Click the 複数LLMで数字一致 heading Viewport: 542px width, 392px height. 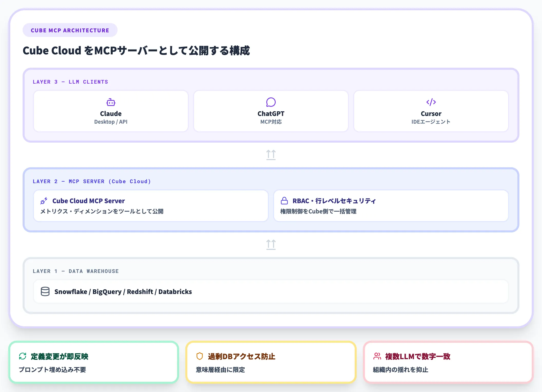(x=418, y=356)
